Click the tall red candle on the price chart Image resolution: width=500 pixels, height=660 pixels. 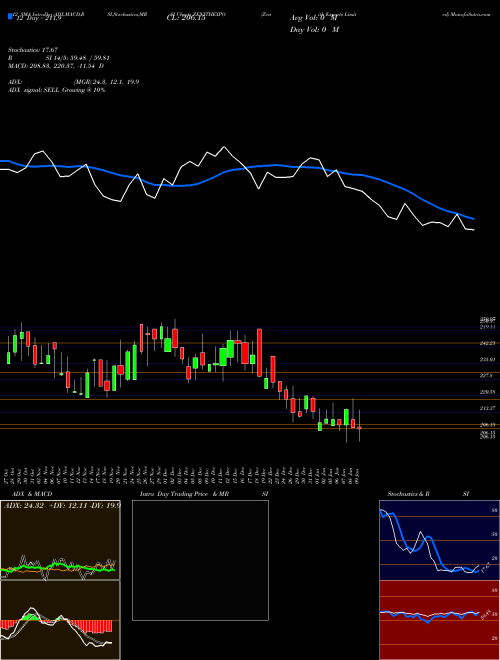click(260, 353)
